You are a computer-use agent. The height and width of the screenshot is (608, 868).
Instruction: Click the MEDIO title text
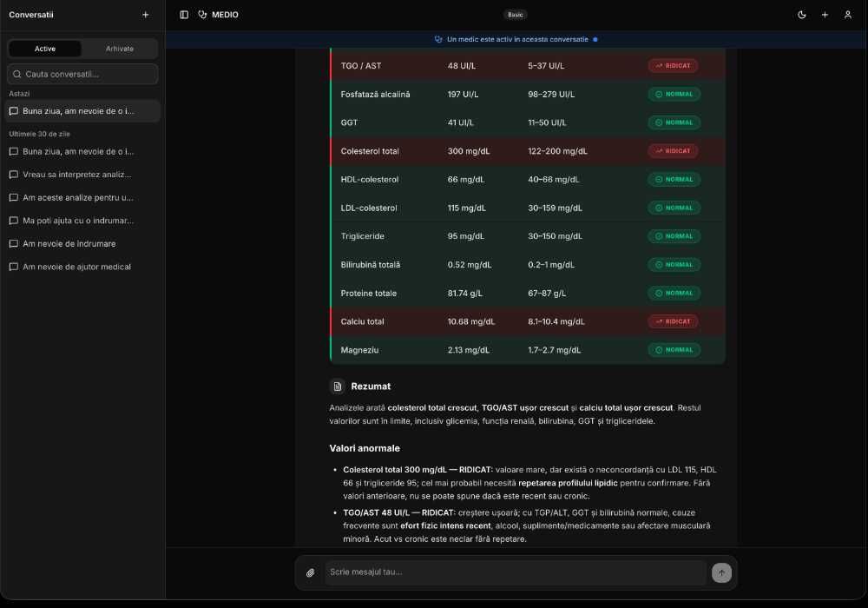click(225, 15)
